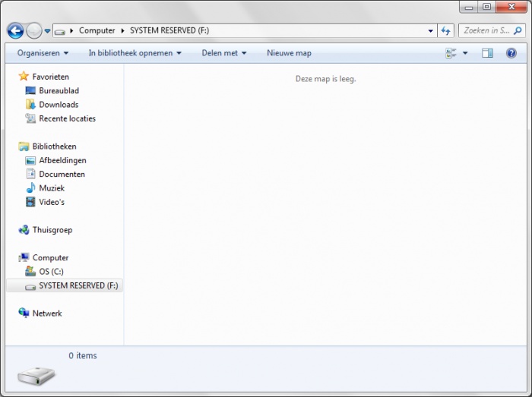Select SYSTEM RESERVED (F:) in sidebar
532x397 pixels.
click(x=65, y=285)
